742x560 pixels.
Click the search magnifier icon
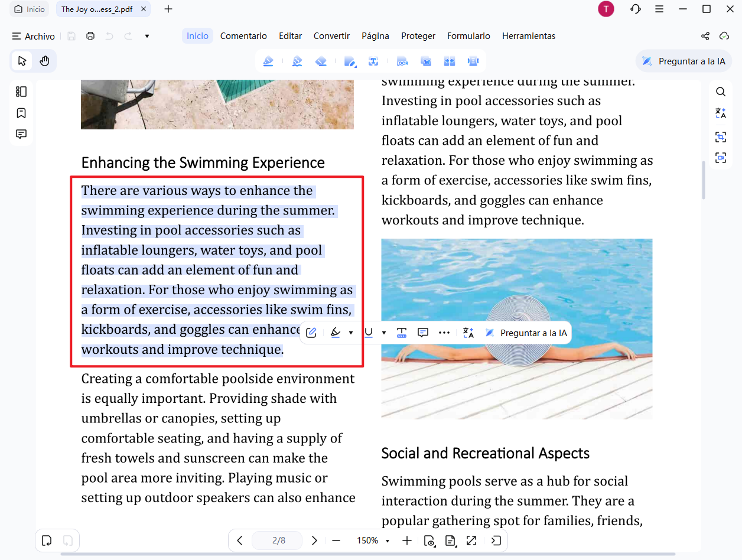coord(721,92)
